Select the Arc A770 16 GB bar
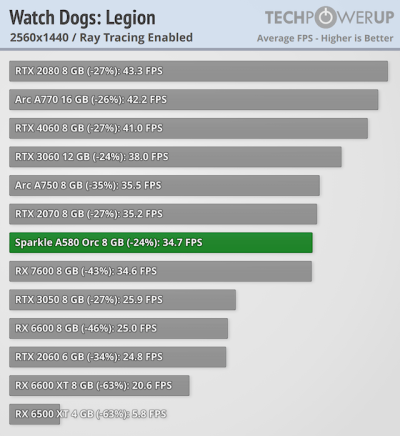 point(194,99)
